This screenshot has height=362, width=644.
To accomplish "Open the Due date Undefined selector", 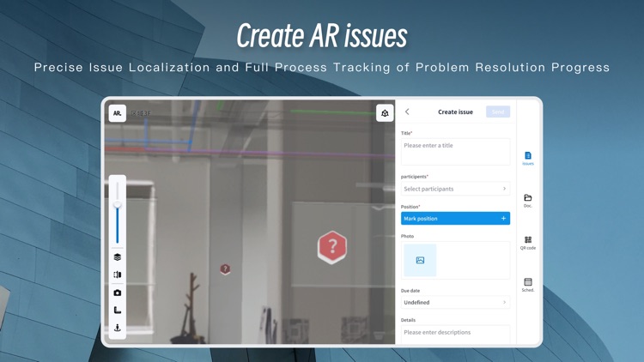I will [455, 303].
